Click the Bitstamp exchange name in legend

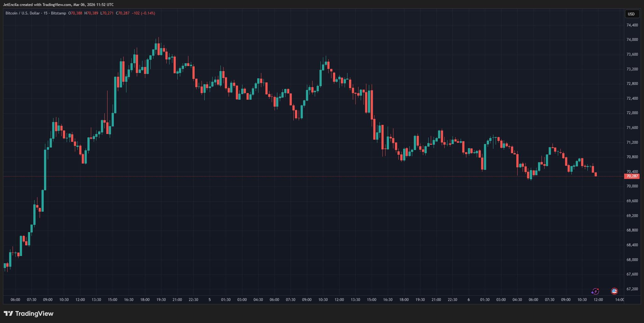click(x=58, y=13)
